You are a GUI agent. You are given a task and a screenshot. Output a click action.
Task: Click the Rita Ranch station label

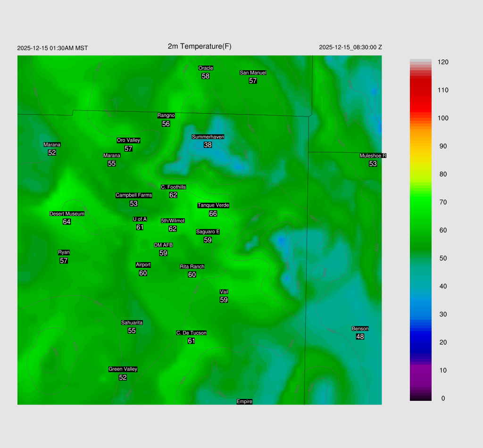[x=192, y=266]
